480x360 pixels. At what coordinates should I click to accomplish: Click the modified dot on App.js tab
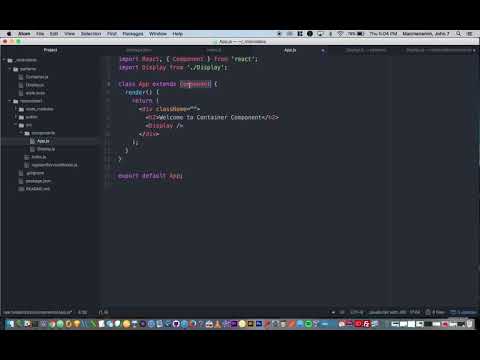pyautogui.click(x=323, y=50)
